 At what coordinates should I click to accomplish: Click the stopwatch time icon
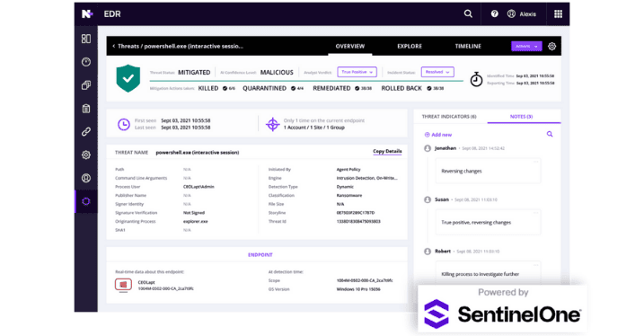tap(476, 79)
